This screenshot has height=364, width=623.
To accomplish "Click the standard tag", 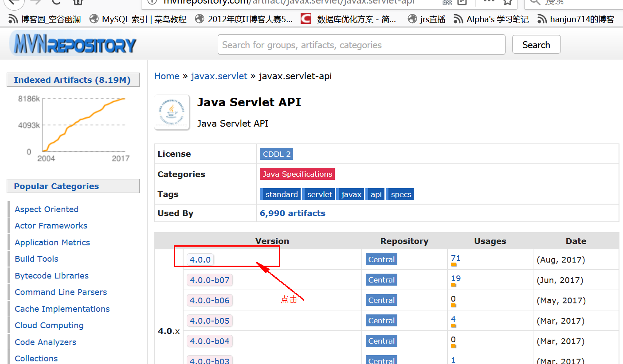I will [x=281, y=194].
